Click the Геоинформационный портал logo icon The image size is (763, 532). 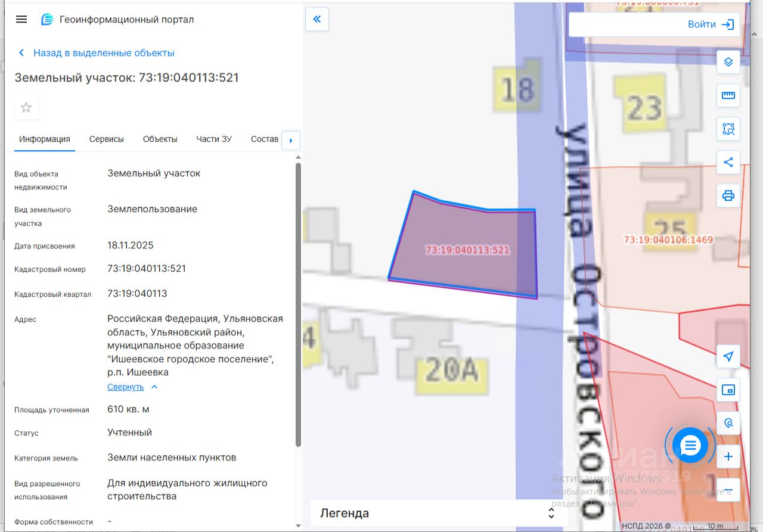click(47, 19)
